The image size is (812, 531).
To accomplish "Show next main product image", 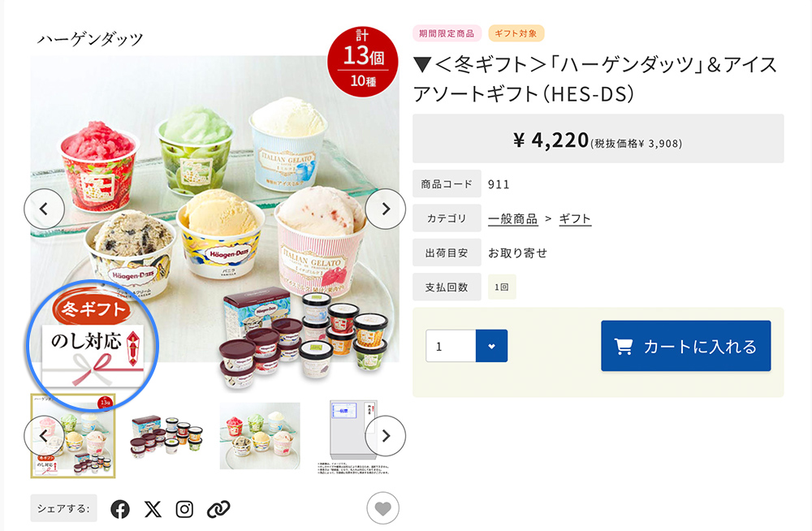I will pos(385,209).
